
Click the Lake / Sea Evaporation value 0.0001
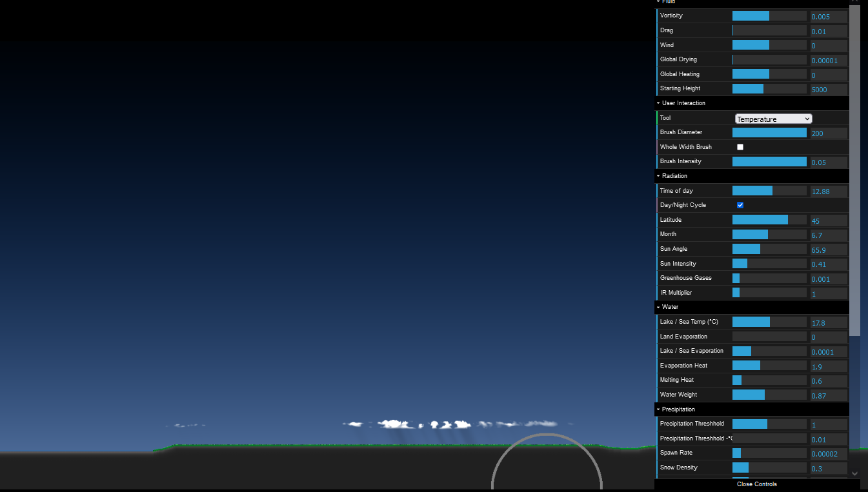(x=829, y=352)
